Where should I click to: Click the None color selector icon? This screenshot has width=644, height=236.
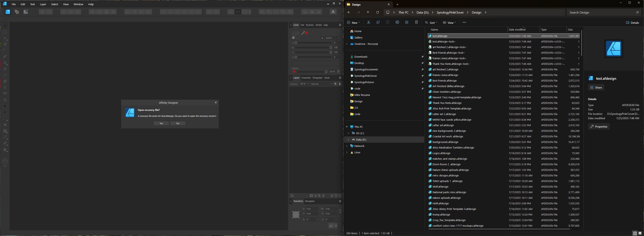294,37
